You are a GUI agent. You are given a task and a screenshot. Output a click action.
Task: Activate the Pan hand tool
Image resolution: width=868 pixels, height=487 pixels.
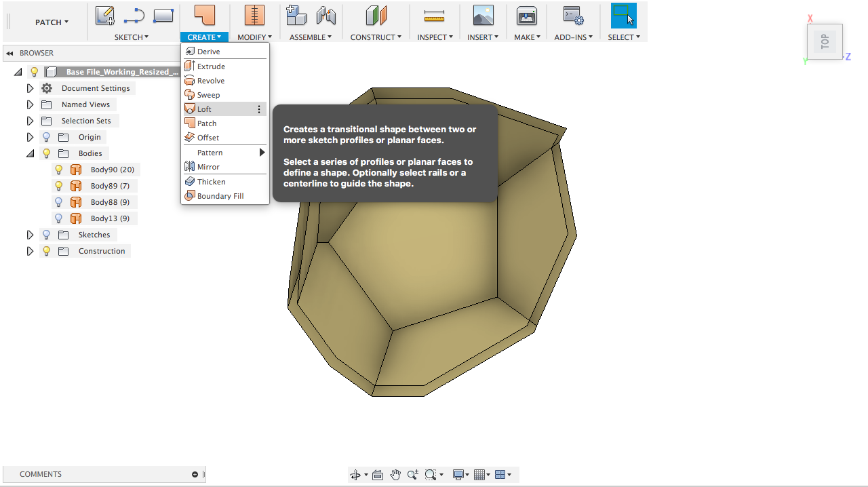(x=395, y=475)
